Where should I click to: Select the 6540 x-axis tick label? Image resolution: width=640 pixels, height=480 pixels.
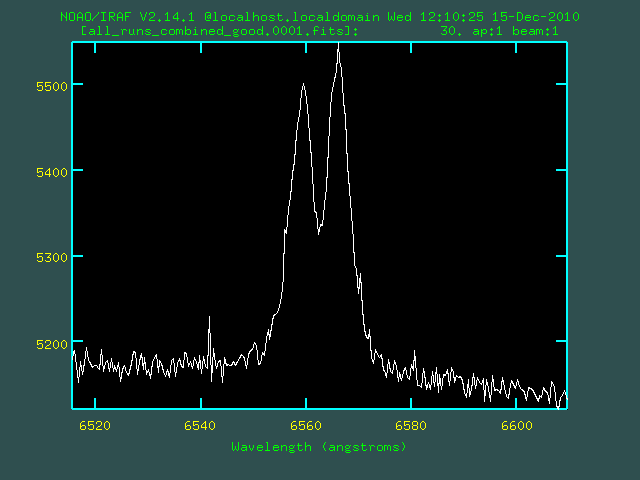click(x=201, y=425)
